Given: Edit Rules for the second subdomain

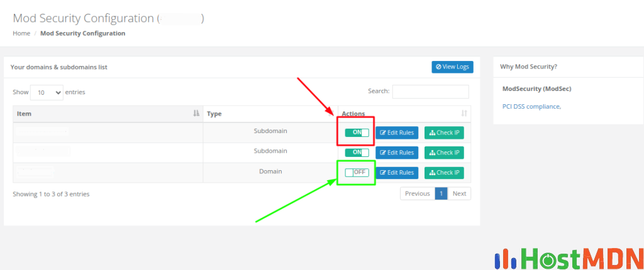Looking at the screenshot, I should pos(397,153).
